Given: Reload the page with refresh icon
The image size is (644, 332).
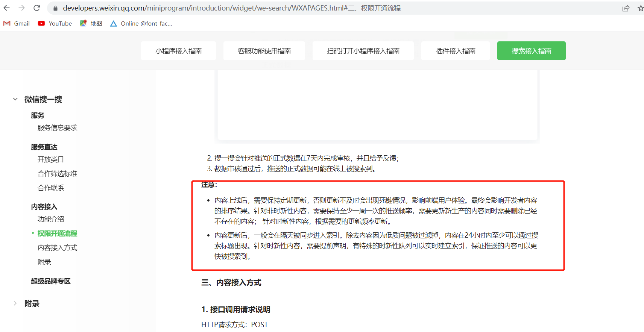Looking at the screenshot, I should [x=37, y=8].
